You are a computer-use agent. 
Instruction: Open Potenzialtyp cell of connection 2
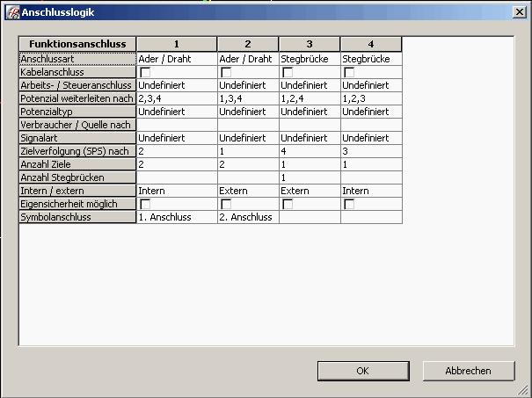coord(248,112)
